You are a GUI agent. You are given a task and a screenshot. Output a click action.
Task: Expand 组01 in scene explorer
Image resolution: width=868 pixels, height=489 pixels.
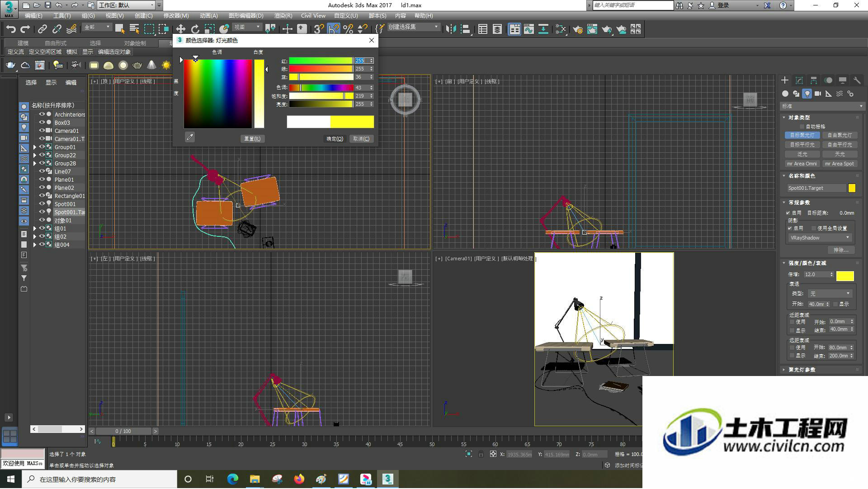(35, 229)
